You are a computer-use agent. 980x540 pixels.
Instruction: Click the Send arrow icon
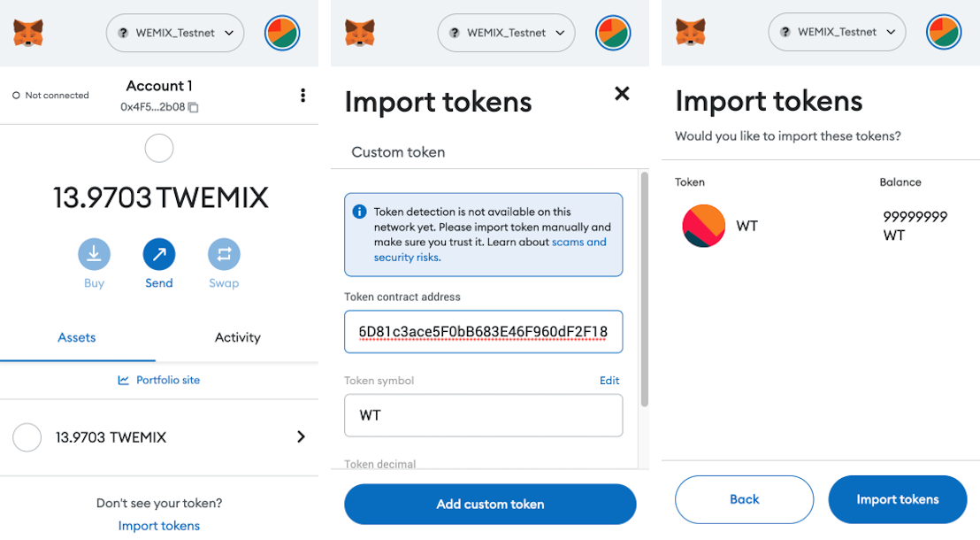(159, 255)
